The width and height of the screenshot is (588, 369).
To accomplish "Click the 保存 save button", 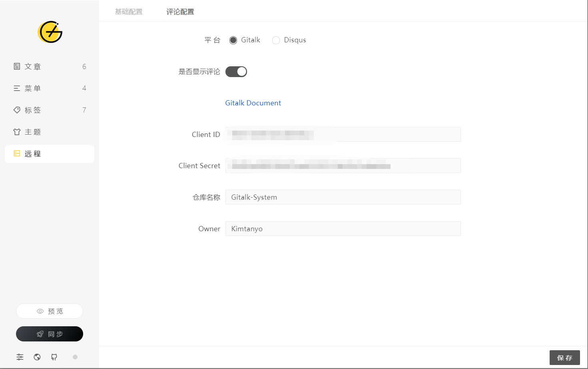I will [564, 358].
